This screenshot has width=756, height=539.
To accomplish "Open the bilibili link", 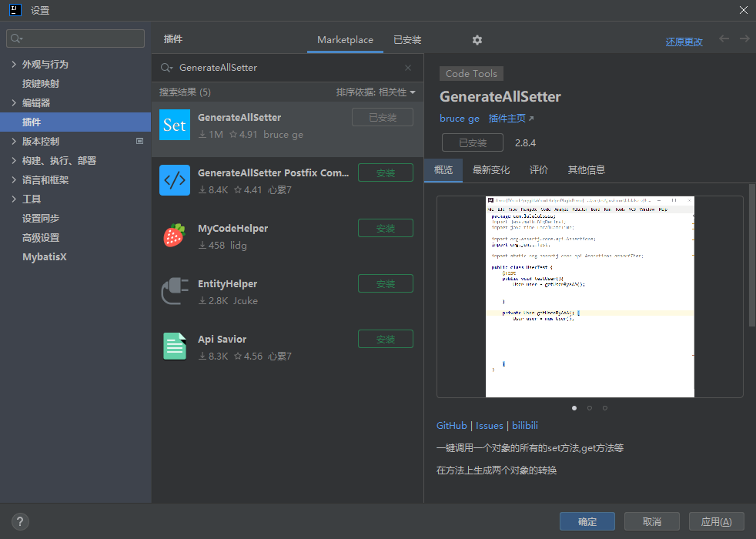I will [x=525, y=426].
